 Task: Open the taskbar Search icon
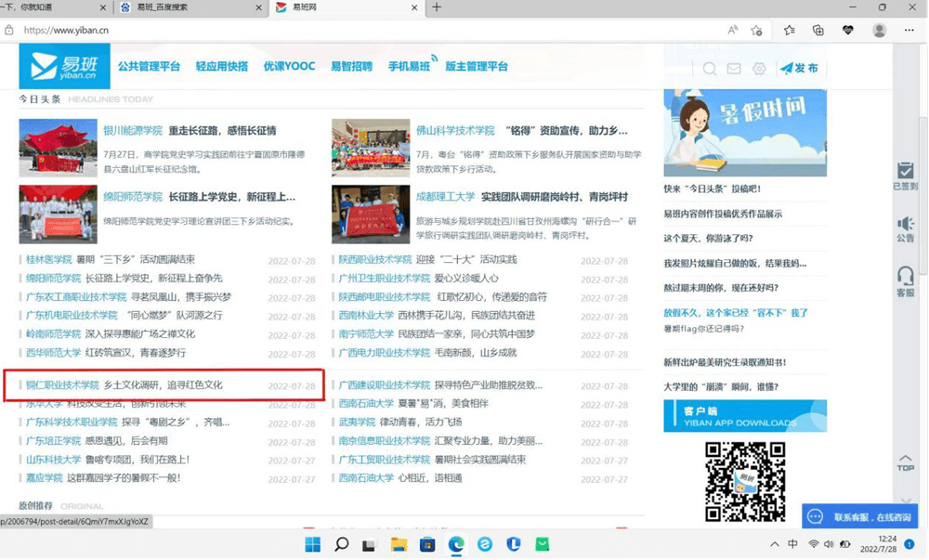(x=341, y=544)
